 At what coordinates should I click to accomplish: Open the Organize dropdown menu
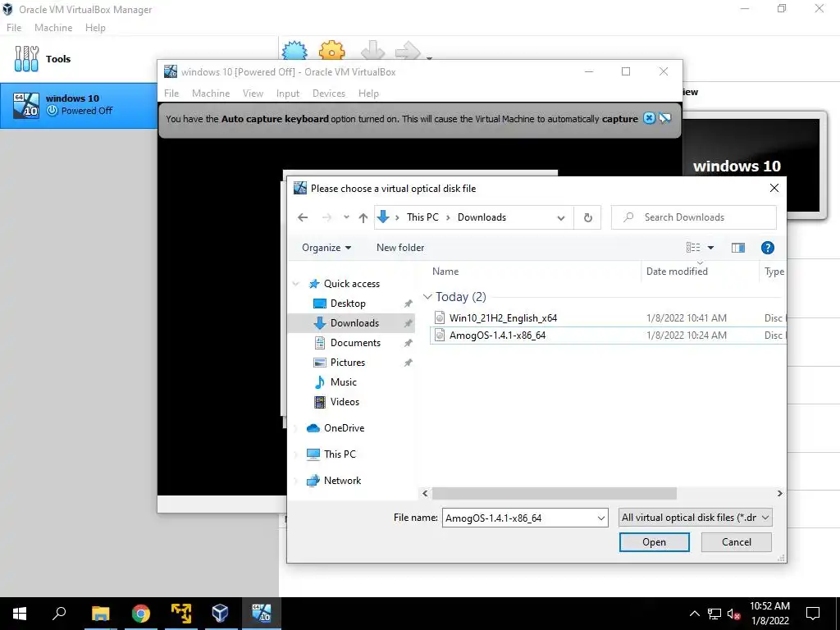pyautogui.click(x=326, y=248)
